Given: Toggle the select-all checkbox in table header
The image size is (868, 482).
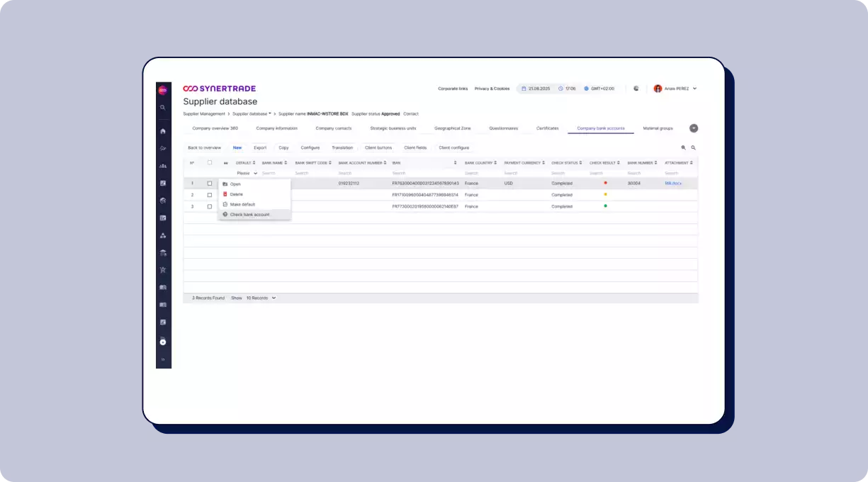Looking at the screenshot, I should click(210, 162).
